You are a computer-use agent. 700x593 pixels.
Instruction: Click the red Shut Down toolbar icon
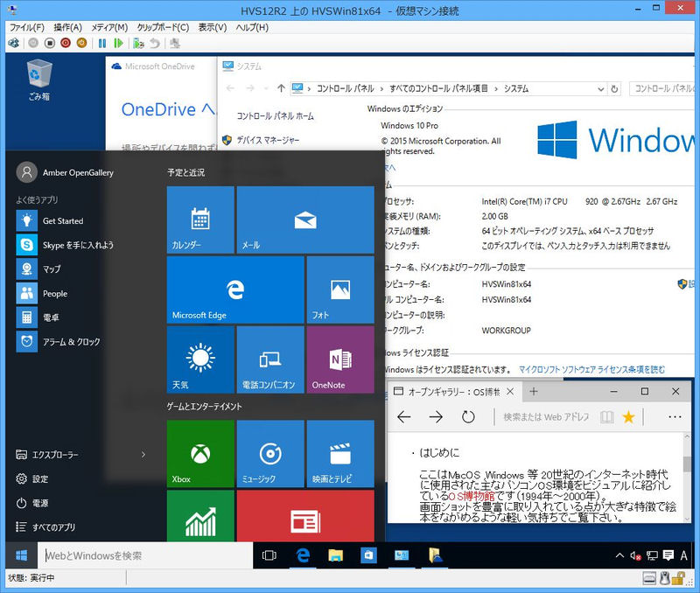coord(66,43)
